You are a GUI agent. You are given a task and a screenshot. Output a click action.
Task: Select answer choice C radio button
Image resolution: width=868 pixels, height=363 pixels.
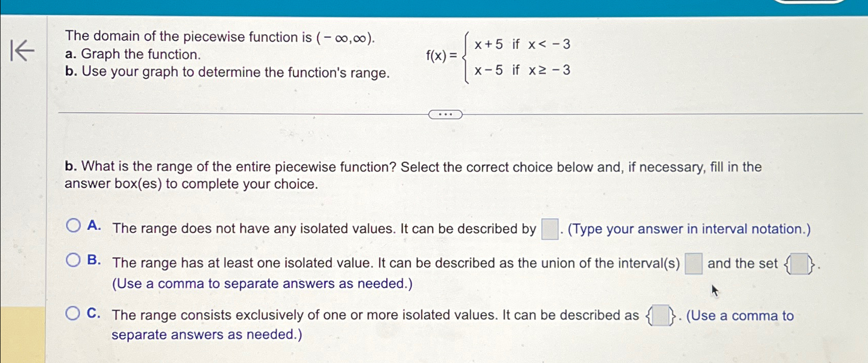[x=73, y=311]
